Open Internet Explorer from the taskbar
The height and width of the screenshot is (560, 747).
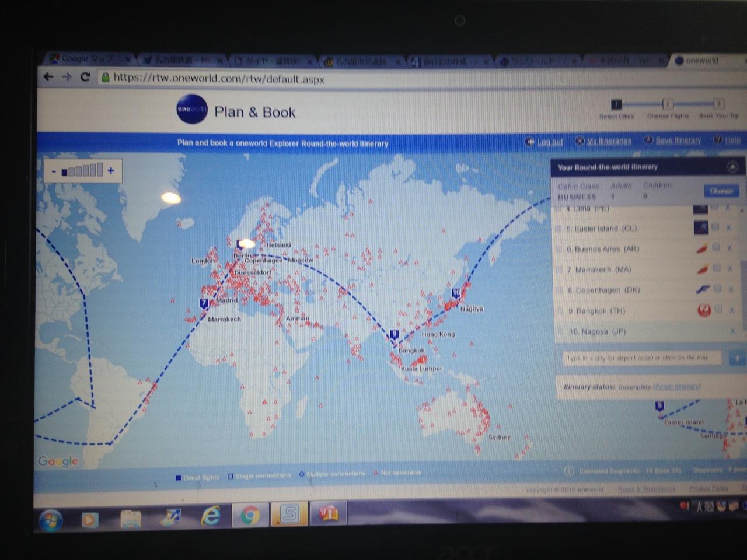(x=211, y=516)
